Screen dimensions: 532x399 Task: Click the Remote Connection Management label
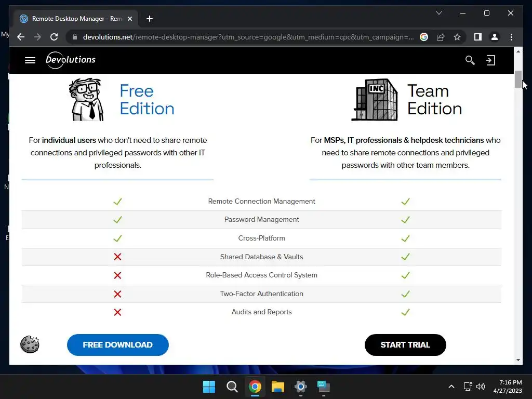[x=262, y=201]
